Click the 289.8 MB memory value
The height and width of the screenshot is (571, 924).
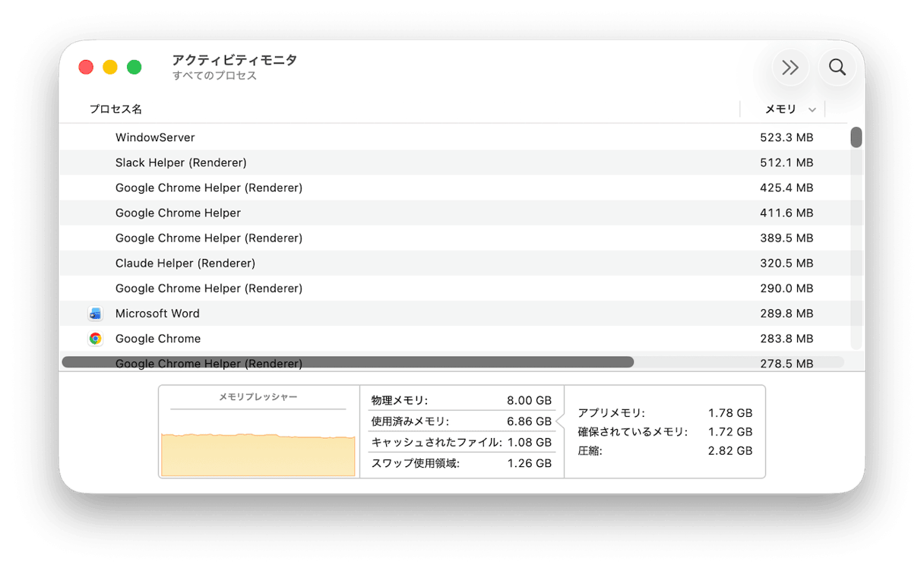click(x=786, y=313)
